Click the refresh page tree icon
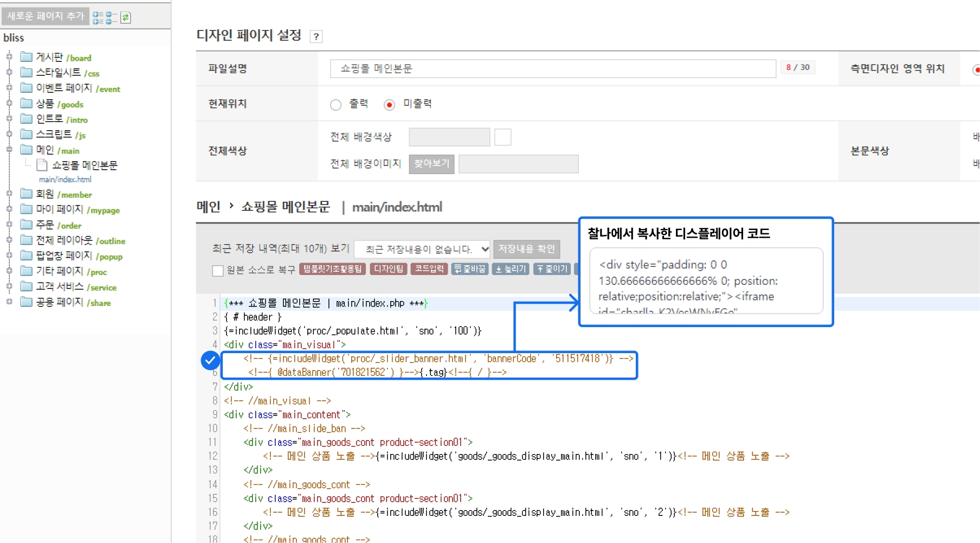Viewport: 980px width, 543px height. click(x=126, y=17)
